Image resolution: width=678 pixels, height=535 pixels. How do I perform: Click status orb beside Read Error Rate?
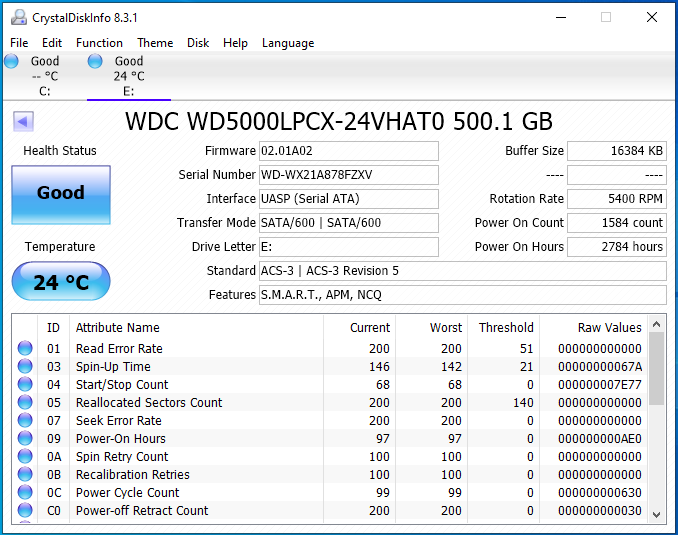(25, 349)
